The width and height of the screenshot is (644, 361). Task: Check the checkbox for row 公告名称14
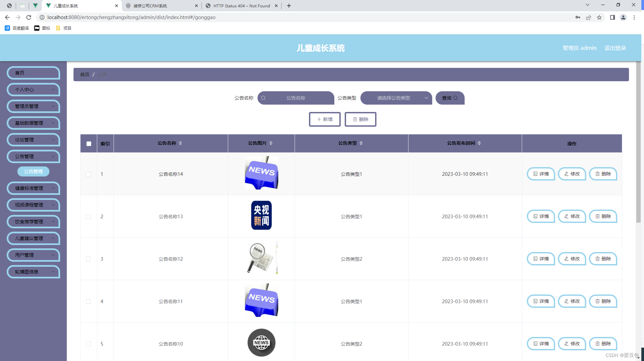[88, 174]
